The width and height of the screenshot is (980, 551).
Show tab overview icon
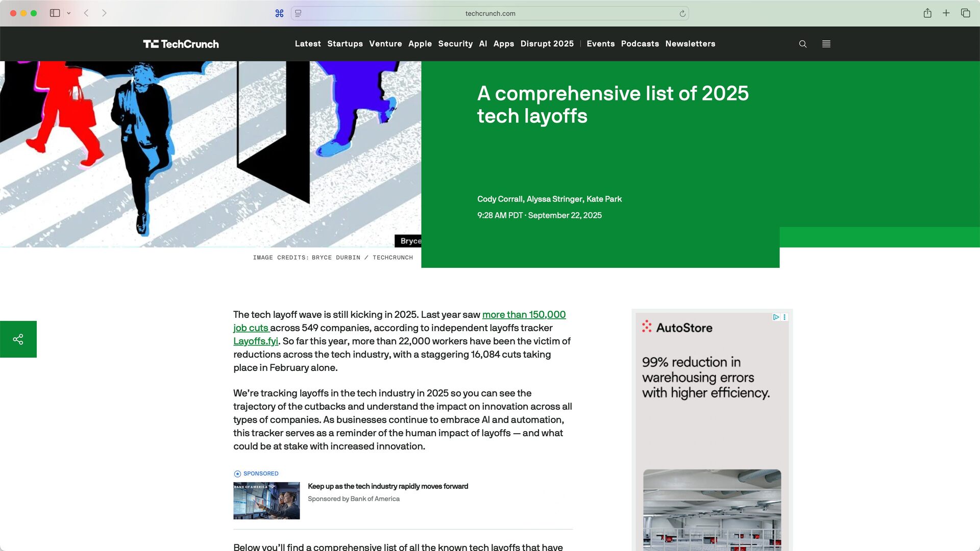pyautogui.click(x=965, y=13)
